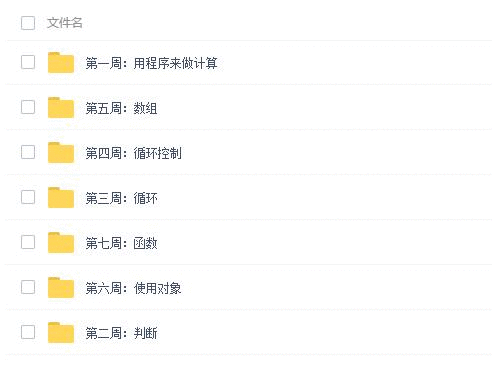Image resolution: width=492 pixels, height=383 pixels.
Task: Select checkbox next to 第四周：循环控制
Action: [x=28, y=152]
